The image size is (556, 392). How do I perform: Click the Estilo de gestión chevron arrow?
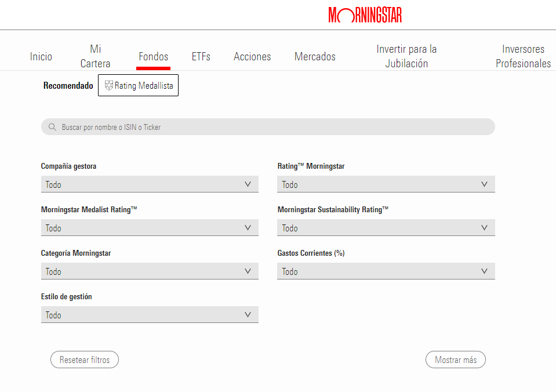pos(248,315)
